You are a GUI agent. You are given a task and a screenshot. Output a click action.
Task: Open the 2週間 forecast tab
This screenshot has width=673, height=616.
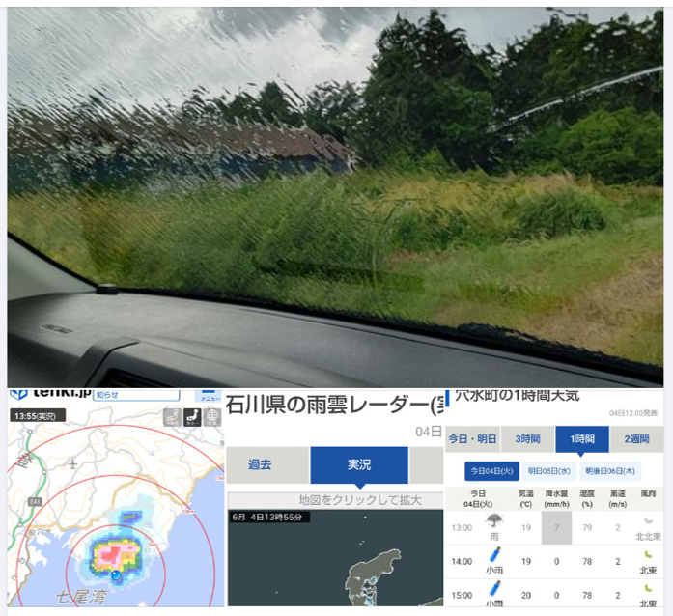click(x=636, y=439)
